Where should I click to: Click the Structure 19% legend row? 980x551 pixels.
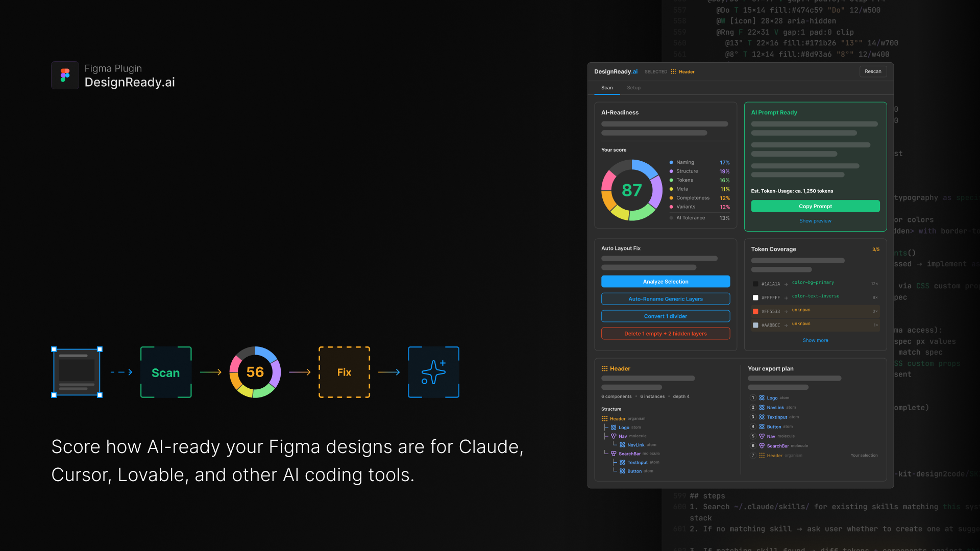(x=699, y=171)
